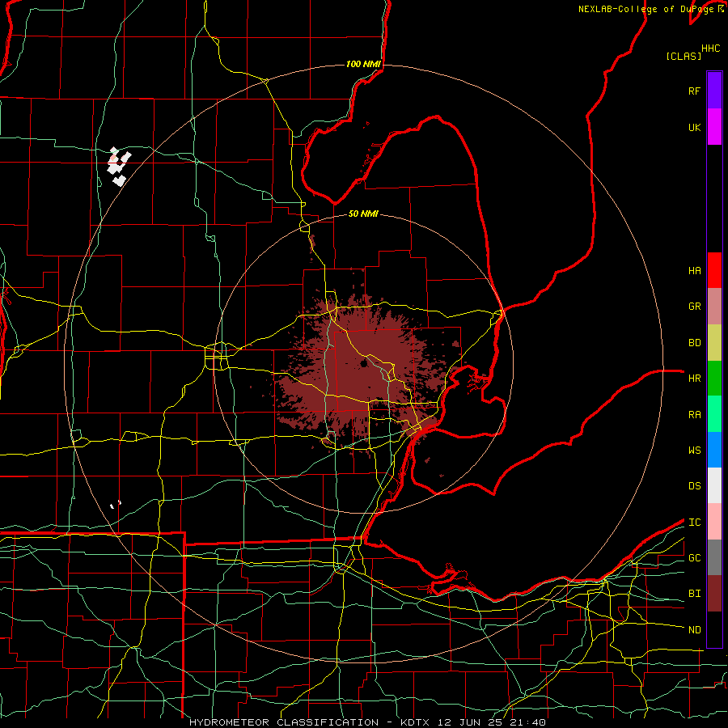Screen dimensions: 728x728
Task: Click the RA legend label
Action: tap(694, 415)
